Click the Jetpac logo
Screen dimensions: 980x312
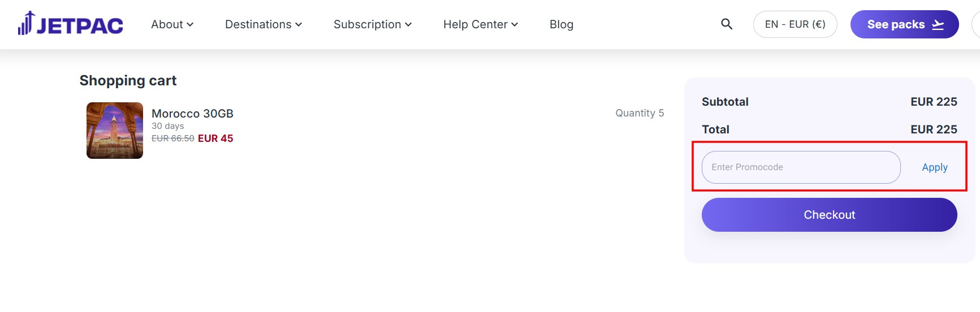[x=71, y=24]
